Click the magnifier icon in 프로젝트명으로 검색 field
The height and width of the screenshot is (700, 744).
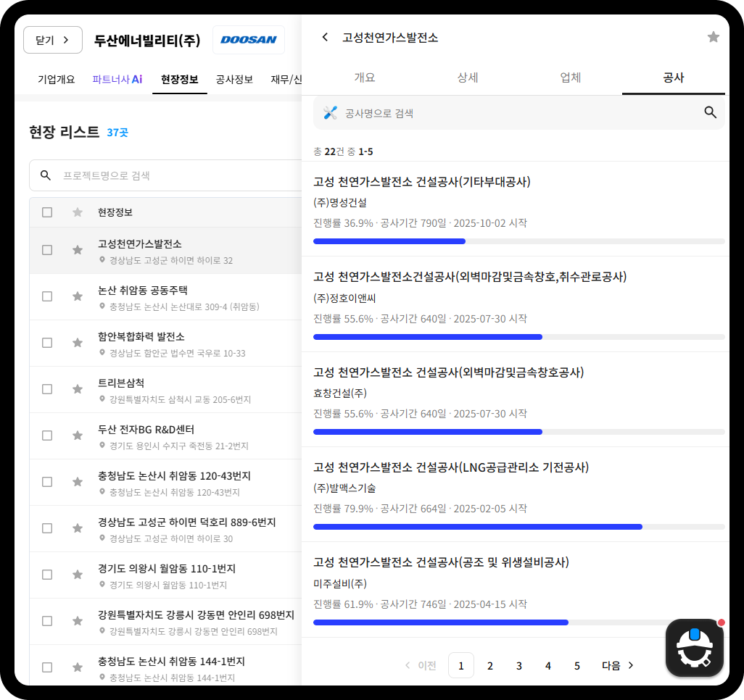click(46, 175)
